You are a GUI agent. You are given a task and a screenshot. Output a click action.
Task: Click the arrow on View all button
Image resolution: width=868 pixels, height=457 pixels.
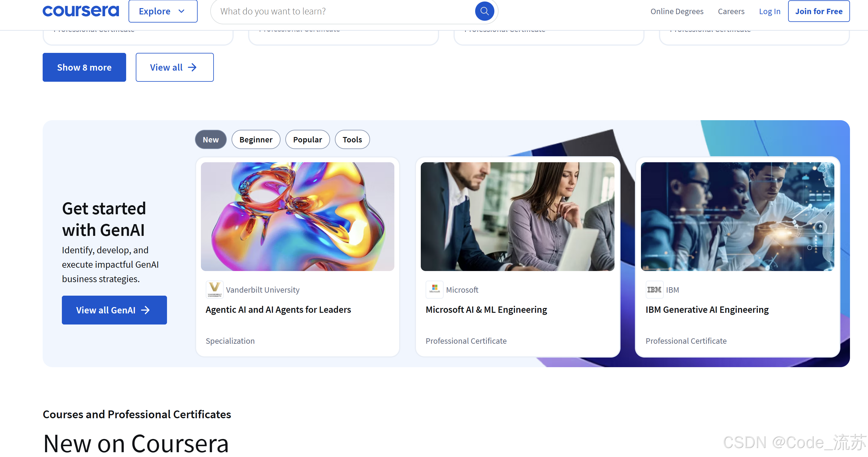192,67
